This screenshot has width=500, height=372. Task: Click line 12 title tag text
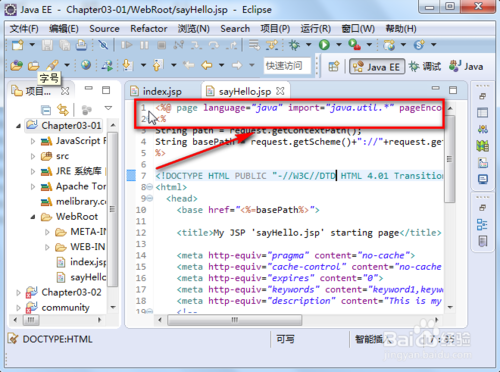pos(309,233)
